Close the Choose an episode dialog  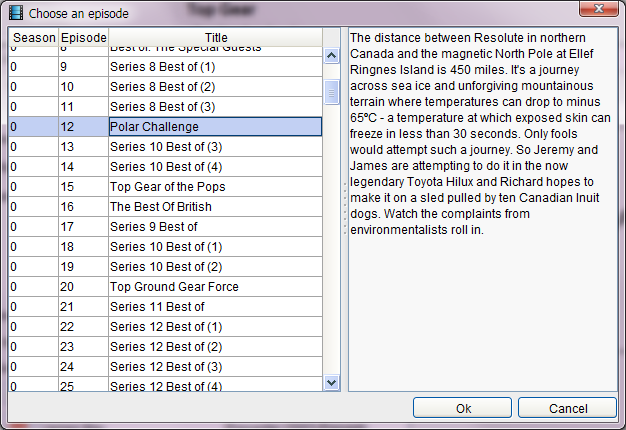[x=598, y=9]
